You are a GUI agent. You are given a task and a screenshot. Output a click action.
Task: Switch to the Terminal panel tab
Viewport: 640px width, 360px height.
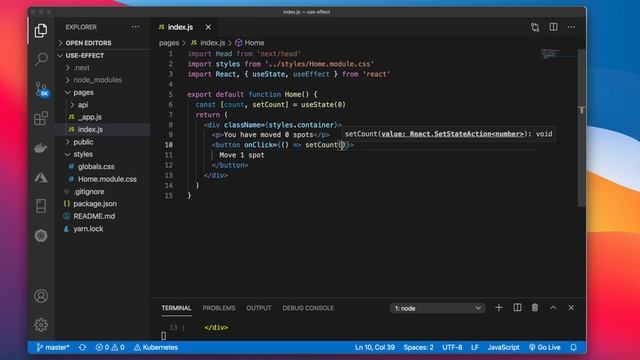[x=176, y=308]
